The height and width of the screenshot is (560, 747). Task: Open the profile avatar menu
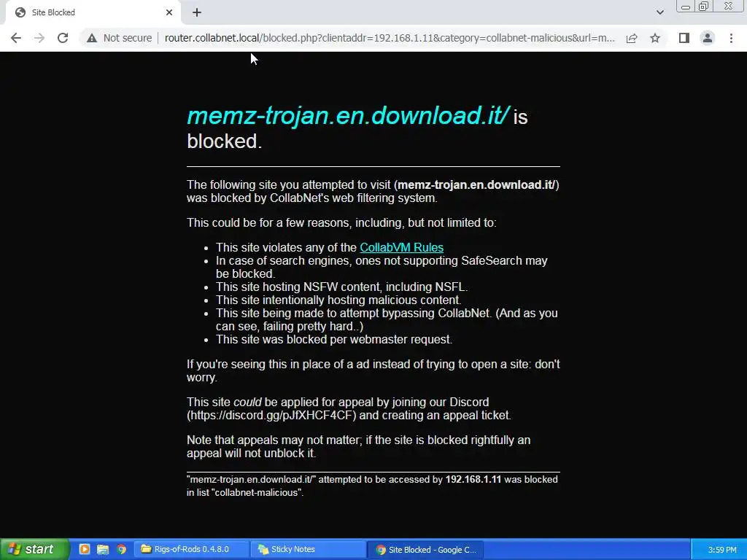click(708, 38)
